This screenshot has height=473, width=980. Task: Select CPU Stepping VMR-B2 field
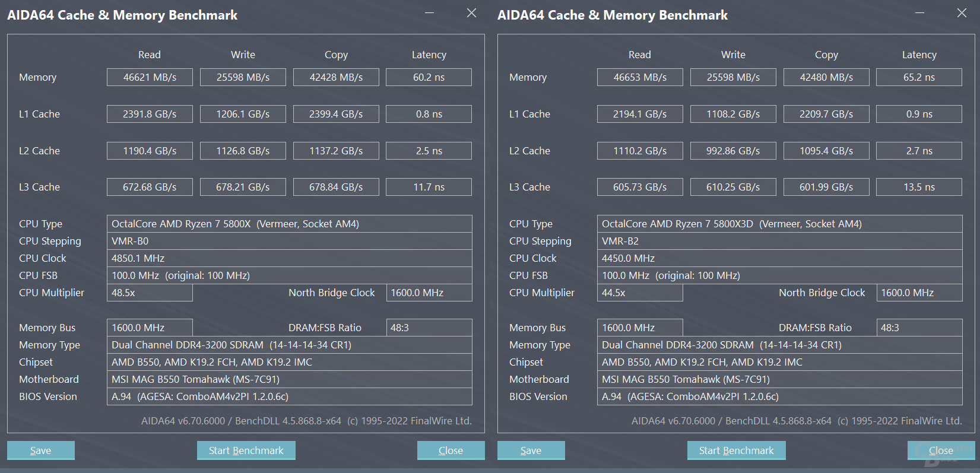pyautogui.click(x=780, y=241)
